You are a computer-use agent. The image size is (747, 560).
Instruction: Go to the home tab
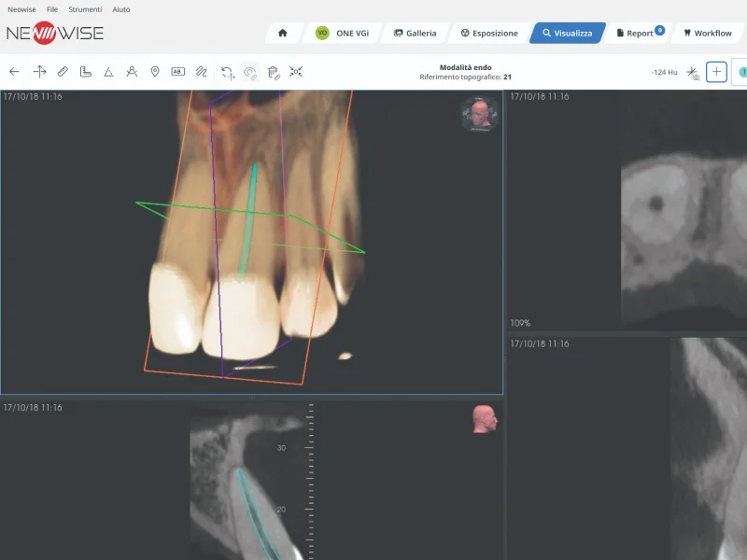[283, 33]
